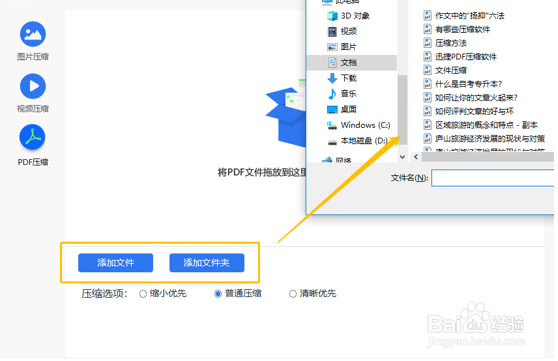Image resolution: width=558 pixels, height=361 pixels.
Task: Click the 视频 folder icon in tree
Action: click(x=332, y=31)
